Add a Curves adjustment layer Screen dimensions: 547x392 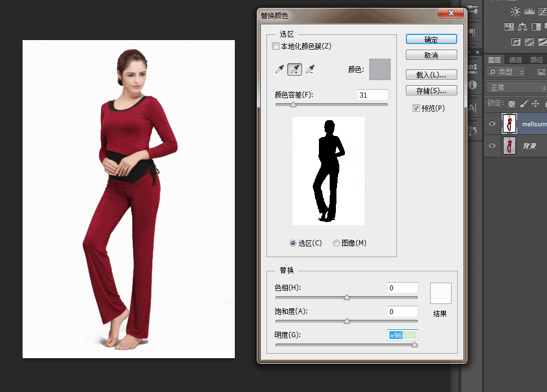pyautogui.click(x=543, y=11)
